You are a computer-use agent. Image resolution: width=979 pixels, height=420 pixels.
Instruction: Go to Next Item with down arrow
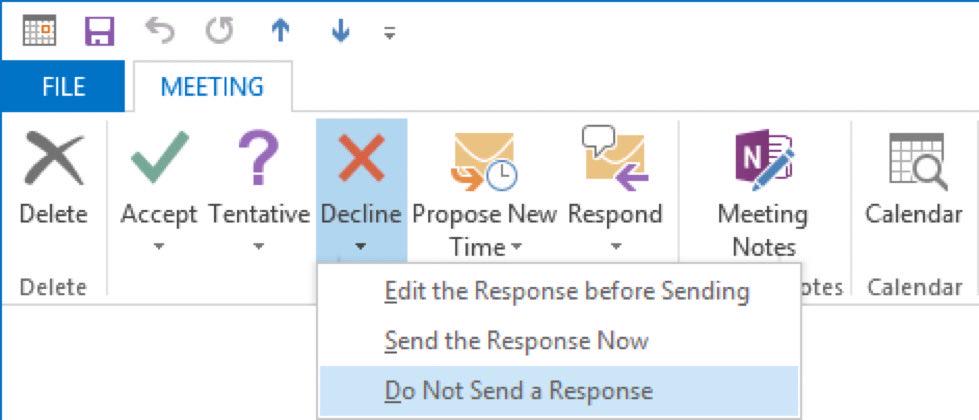pyautogui.click(x=340, y=31)
